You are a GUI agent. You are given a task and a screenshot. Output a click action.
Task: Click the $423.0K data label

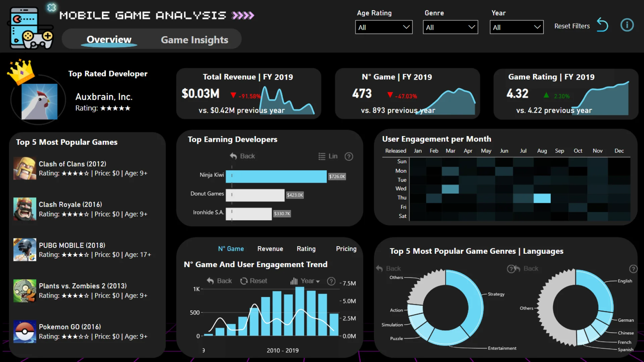click(x=295, y=195)
